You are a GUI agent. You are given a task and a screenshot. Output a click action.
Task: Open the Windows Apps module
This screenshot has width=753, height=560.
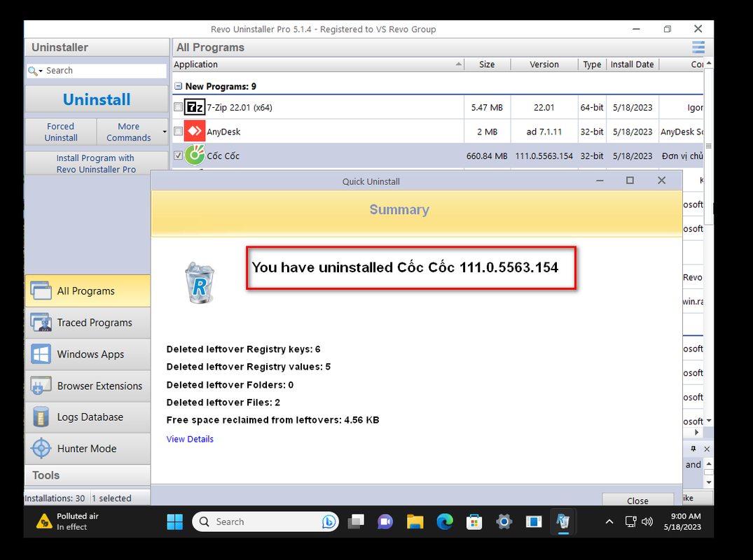point(88,354)
